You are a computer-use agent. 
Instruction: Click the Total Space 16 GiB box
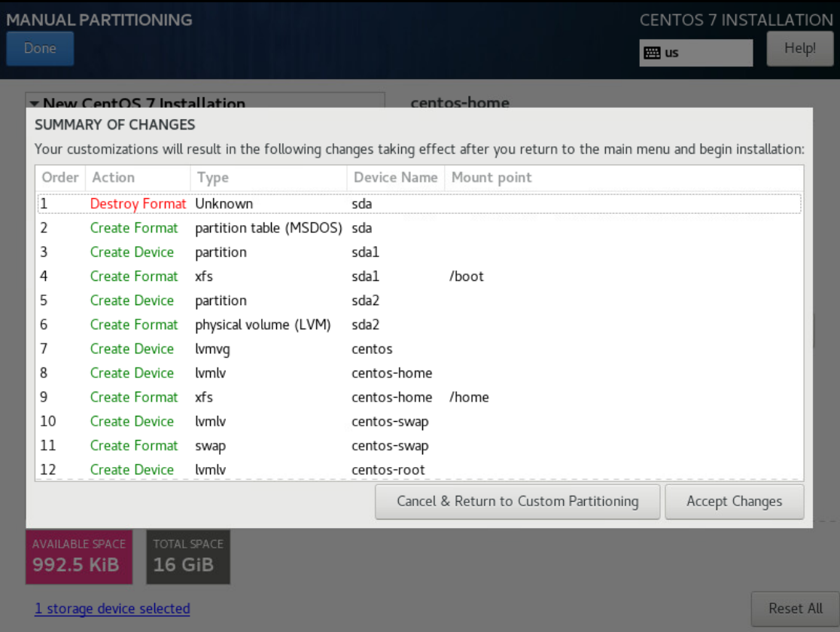188,557
